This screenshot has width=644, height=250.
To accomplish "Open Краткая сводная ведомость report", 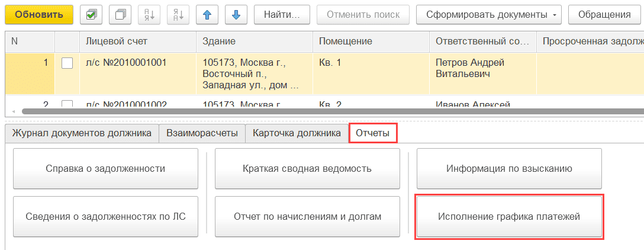I will (x=307, y=169).
